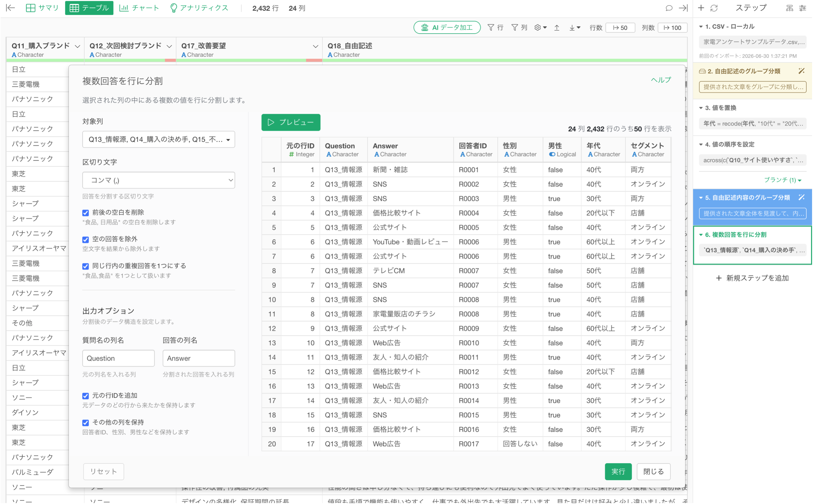Open the 対象列 column selector dropdown
814x504 pixels.
(x=159, y=139)
